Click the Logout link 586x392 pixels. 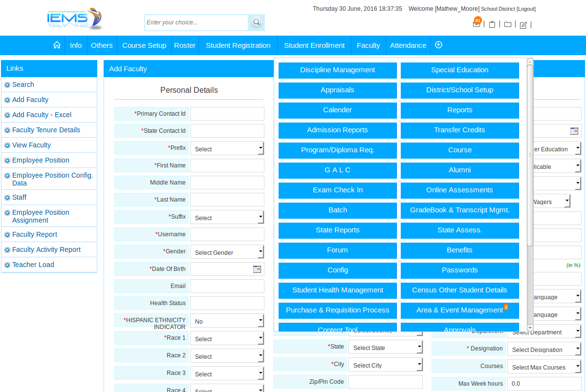coord(526,9)
